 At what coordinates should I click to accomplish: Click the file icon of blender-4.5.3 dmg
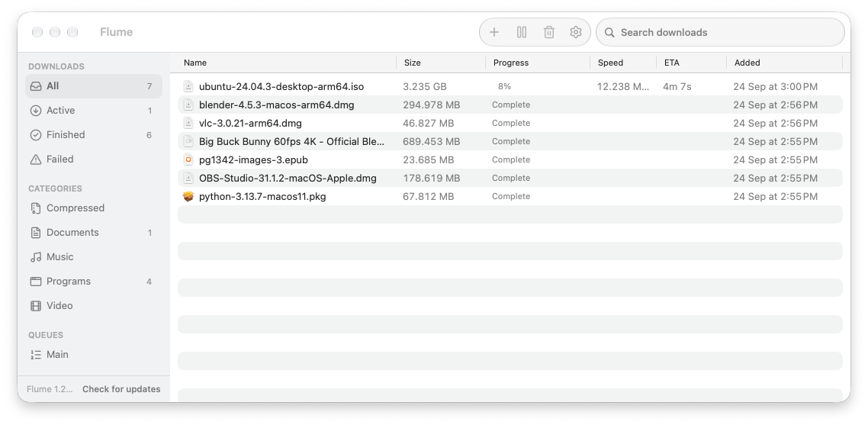coord(188,105)
